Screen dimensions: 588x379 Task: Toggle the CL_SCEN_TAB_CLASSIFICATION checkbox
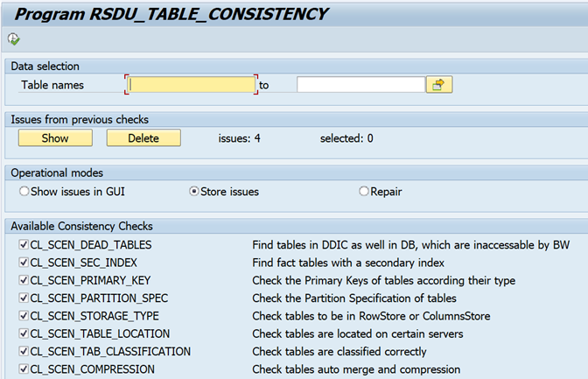tap(24, 352)
